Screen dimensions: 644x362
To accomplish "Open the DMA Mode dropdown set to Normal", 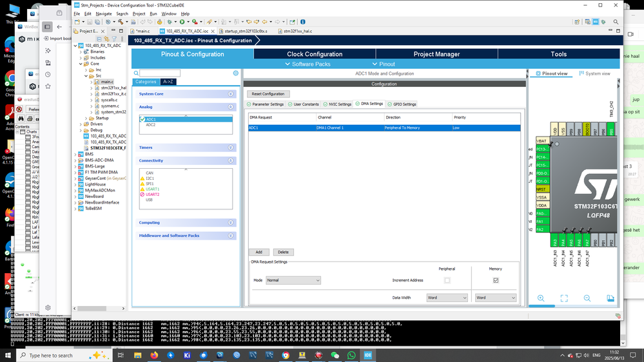I will [x=293, y=280].
